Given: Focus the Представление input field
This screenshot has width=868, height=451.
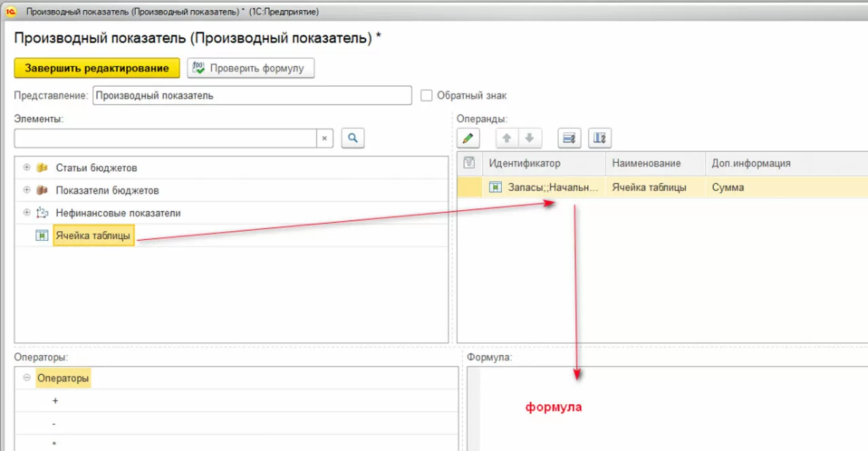Looking at the screenshot, I should click(x=252, y=96).
